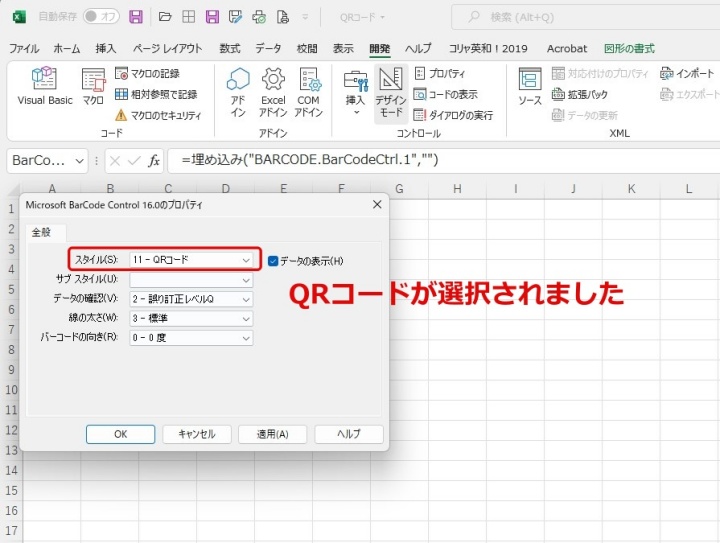Click View Code (コードの表示)
The height and width of the screenshot is (543, 720).
445,94
